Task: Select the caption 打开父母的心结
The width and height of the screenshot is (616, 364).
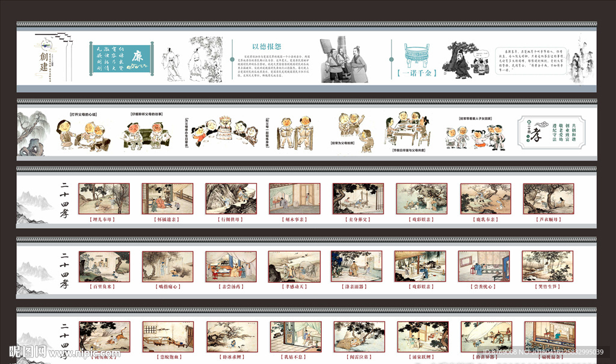Action: pos(83,114)
